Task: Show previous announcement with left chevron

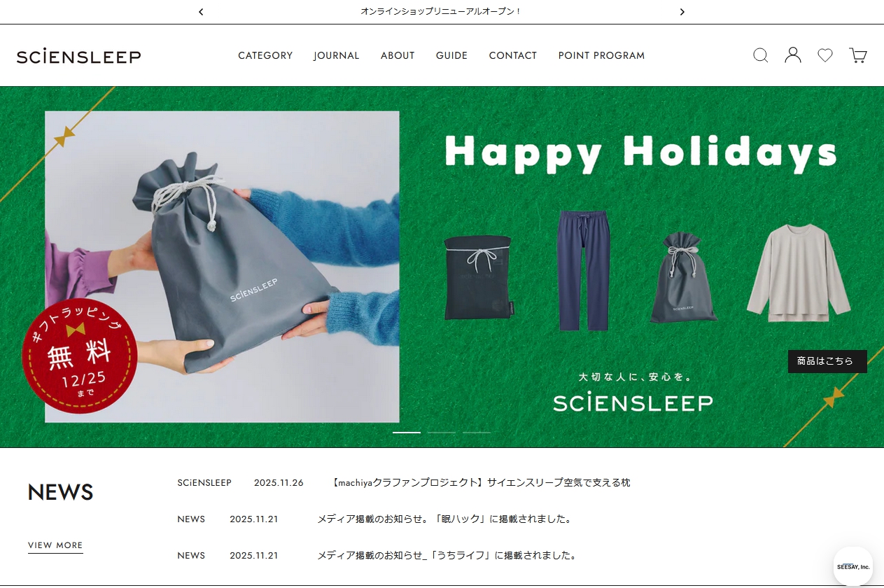Action: 201,12
